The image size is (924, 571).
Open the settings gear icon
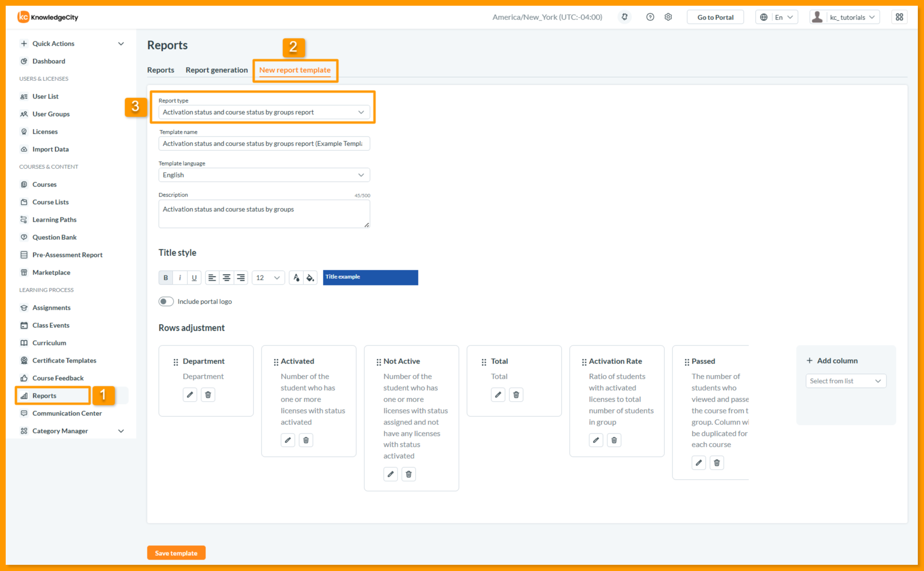click(668, 17)
